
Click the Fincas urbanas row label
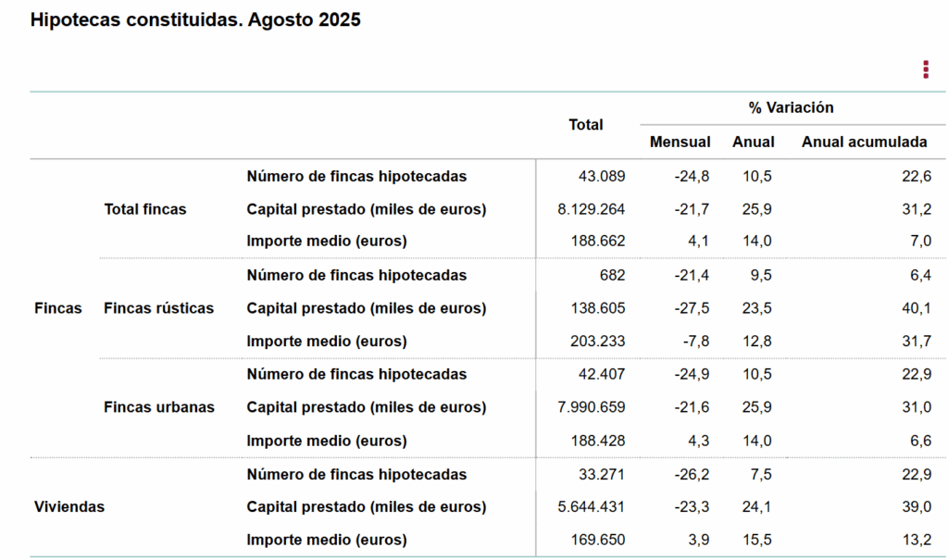tap(158, 407)
